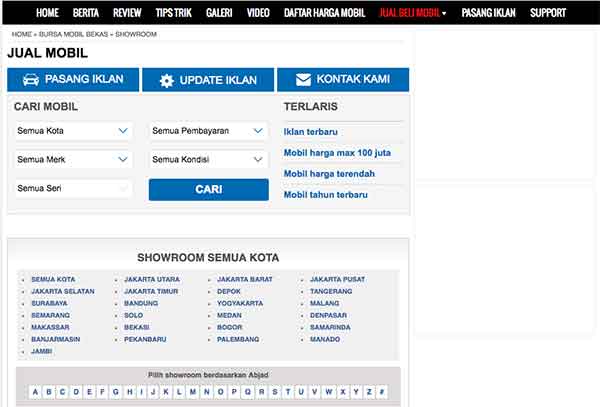Click Bursa Mobil Bekas breadcrumb

tap(71, 34)
